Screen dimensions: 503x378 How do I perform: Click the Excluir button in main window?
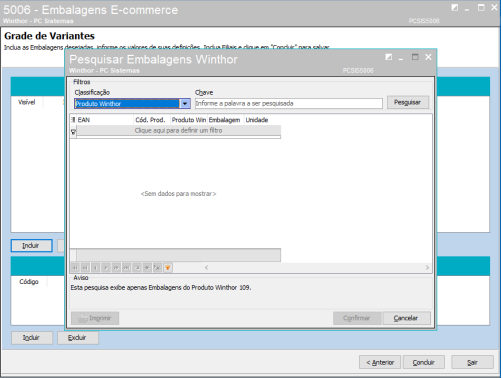click(x=78, y=338)
